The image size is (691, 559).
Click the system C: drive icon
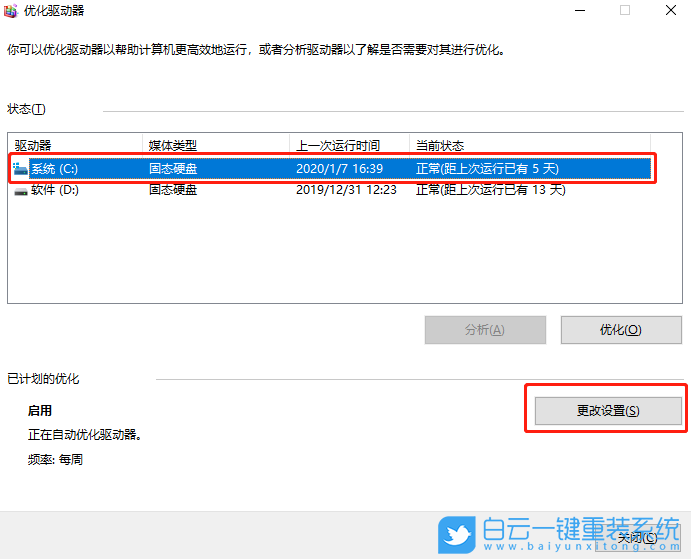point(20,169)
